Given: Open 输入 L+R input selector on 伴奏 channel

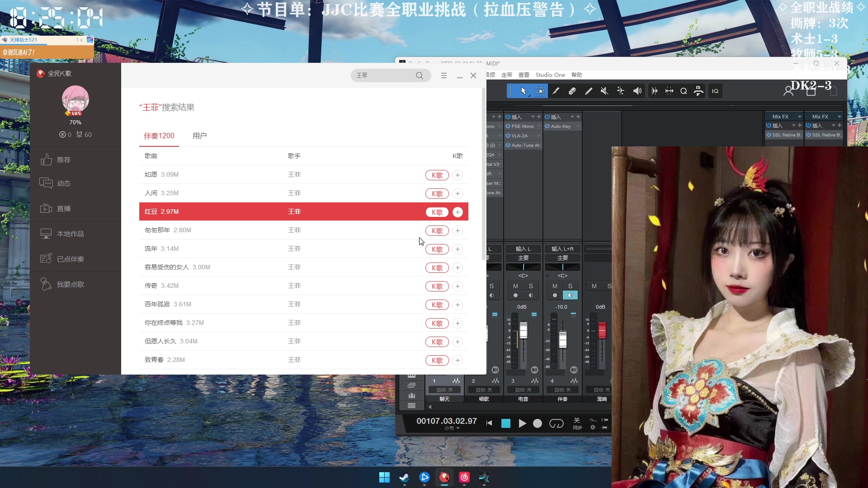Looking at the screenshot, I should point(562,249).
